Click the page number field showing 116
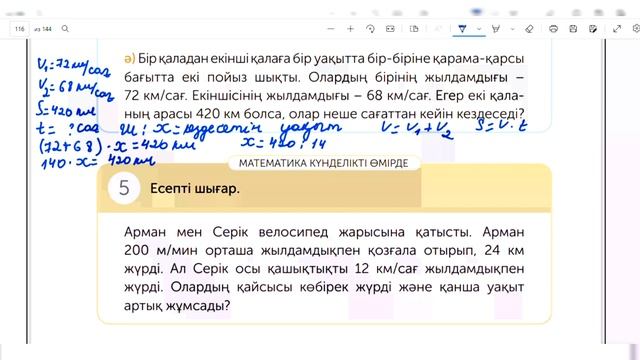The width and height of the screenshot is (640, 360). [x=19, y=29]
